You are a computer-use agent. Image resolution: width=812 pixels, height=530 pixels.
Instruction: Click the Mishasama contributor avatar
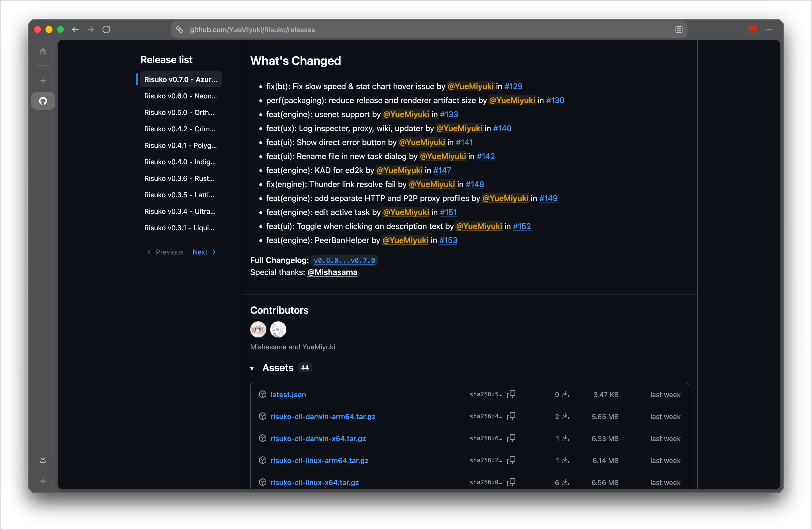click(258, 330)
